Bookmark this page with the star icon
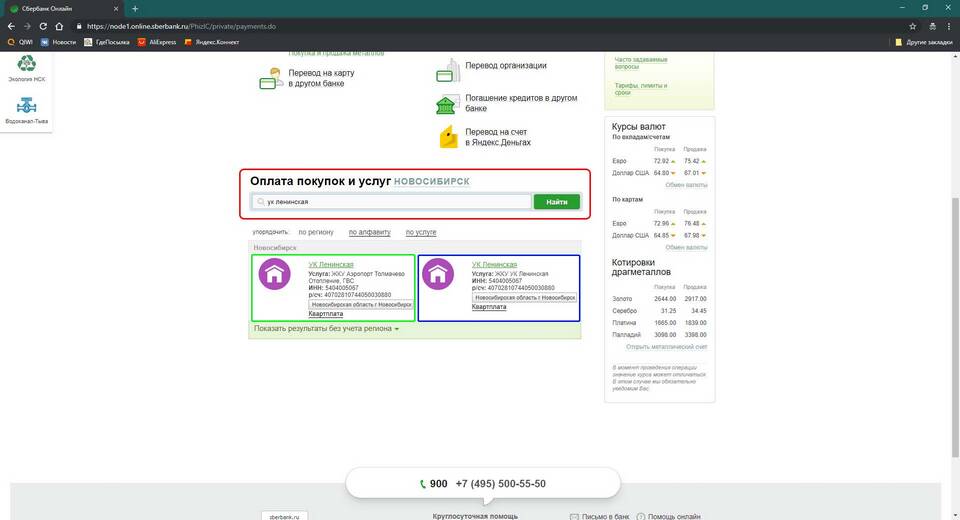 (912, 26)
